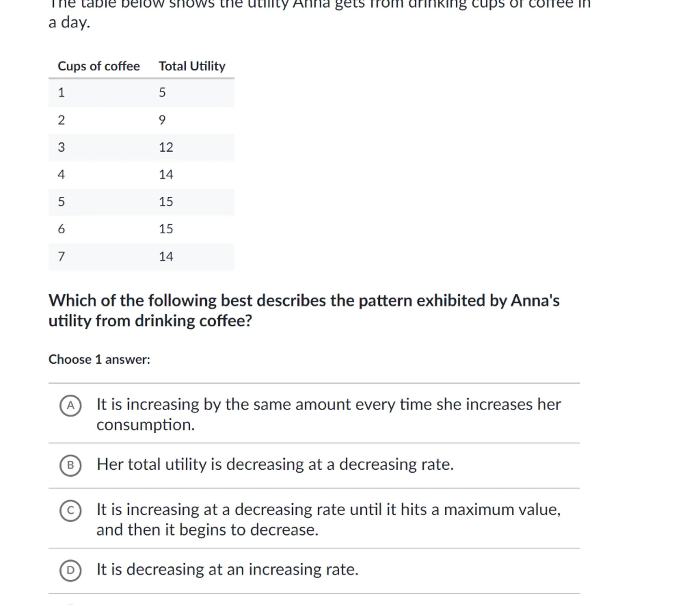
Task: Click total utility value 5 in first row
Action: pyautogui.click(x=162, y=92)
